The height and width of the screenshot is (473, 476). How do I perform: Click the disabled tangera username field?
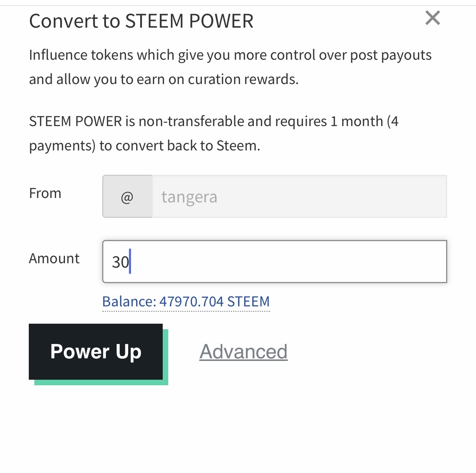coord(299,197)
